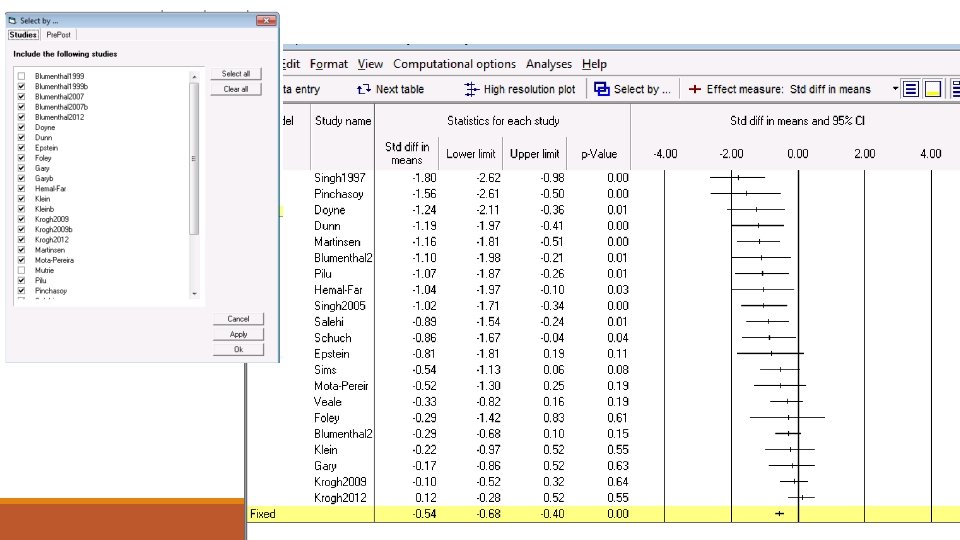The height and width of the screenshot is (540, 960).
Task: Select the Singh2005 study name cell
Action: (340, 306)
